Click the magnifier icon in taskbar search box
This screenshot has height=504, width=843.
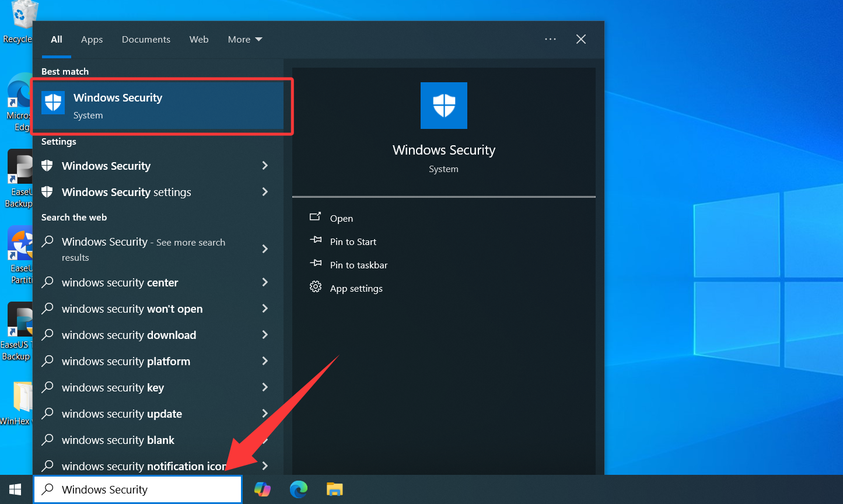tap(48, 489)
